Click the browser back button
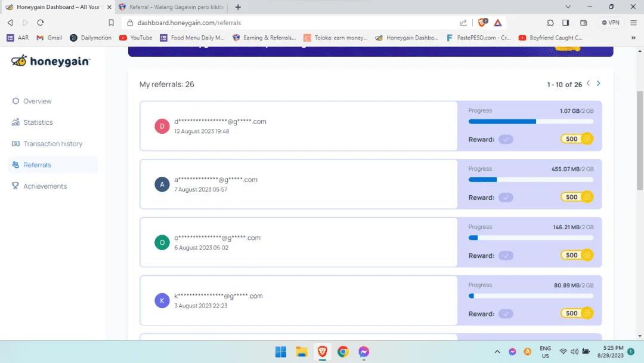644x363 pixels. click(x=10, y=23)
